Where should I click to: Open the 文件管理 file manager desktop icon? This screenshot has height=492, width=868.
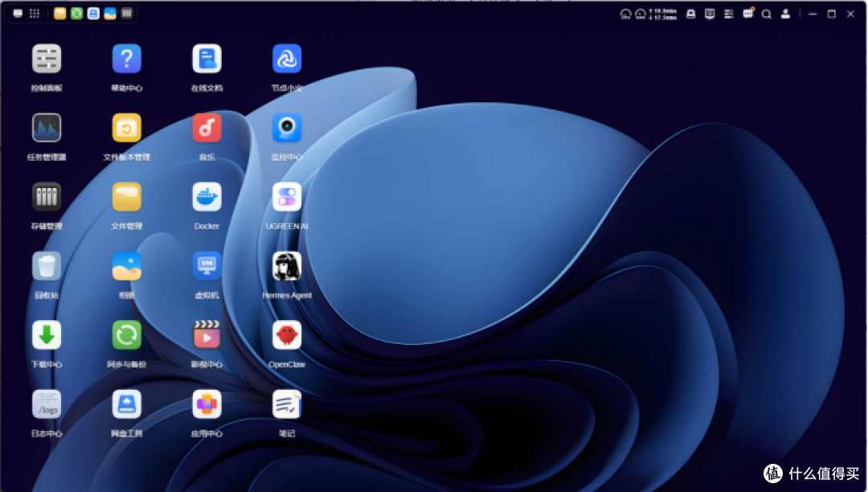[x=127, y=197]
